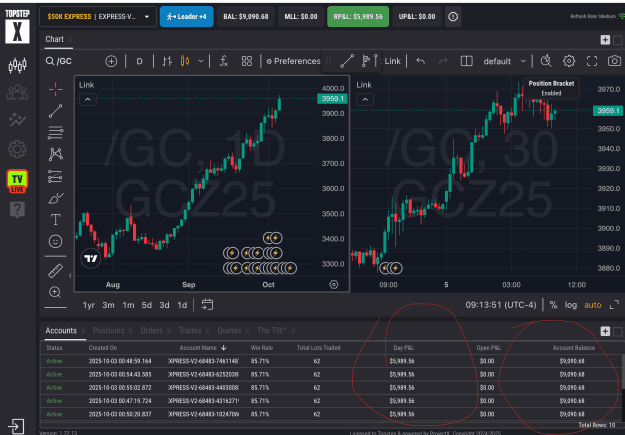Screen dimensions: 625x435
Task: Click the logout icon at sidebar bottom
Action: tap(16, 426)
